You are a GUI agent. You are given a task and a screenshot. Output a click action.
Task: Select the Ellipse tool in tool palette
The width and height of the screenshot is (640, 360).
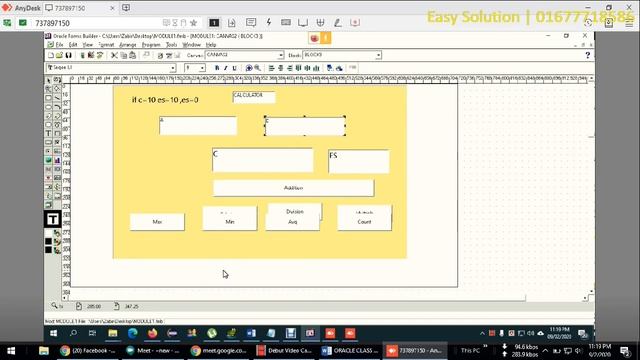[48, 107]
